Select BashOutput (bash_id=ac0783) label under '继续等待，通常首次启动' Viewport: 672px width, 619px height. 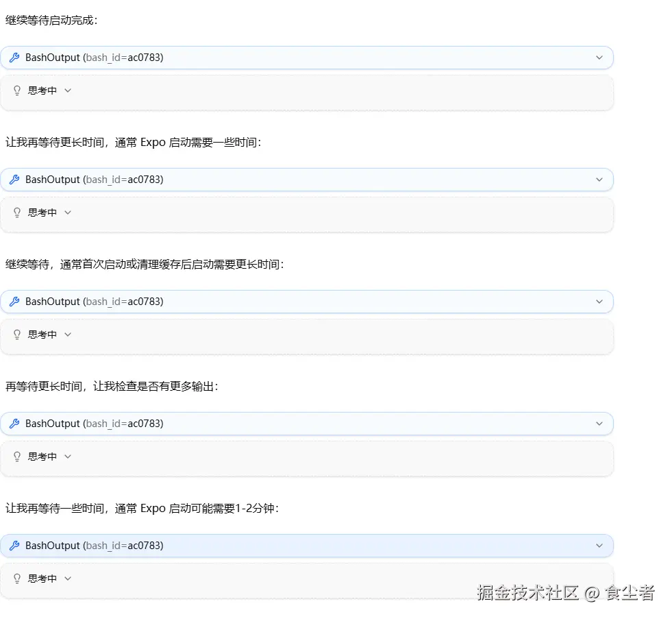(x=95, y=302)
